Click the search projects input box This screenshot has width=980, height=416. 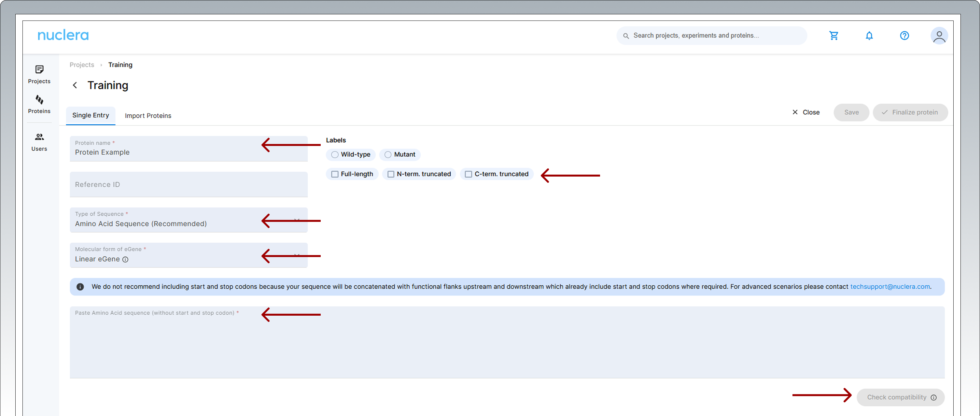pos(711,36)
